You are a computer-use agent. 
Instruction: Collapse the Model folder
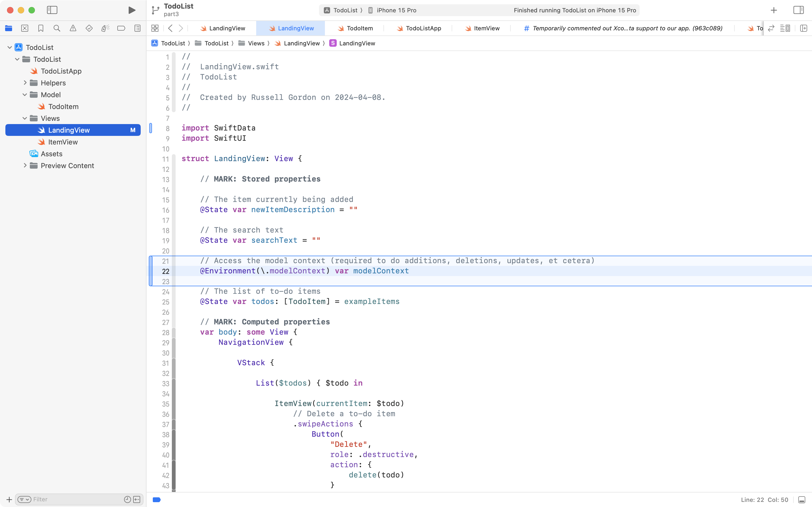point(24,95)
